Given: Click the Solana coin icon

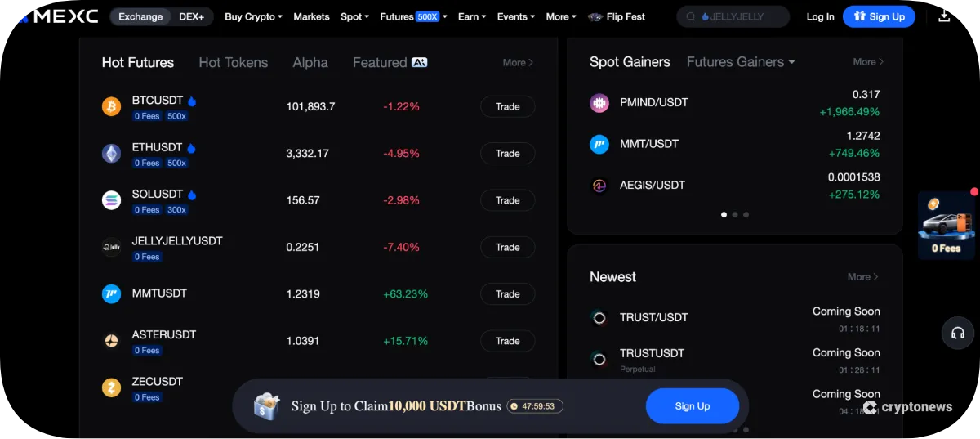Looking at the screenshot, I should 111,200.
